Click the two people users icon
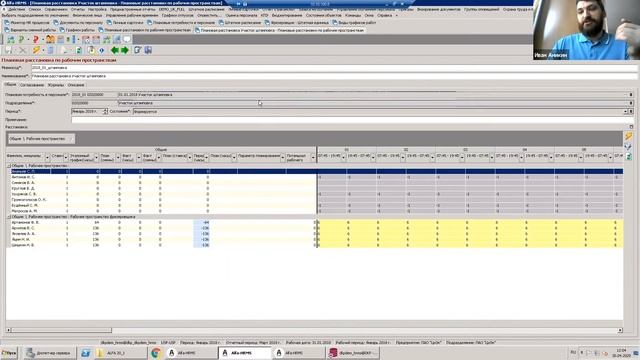 [50, 39]
